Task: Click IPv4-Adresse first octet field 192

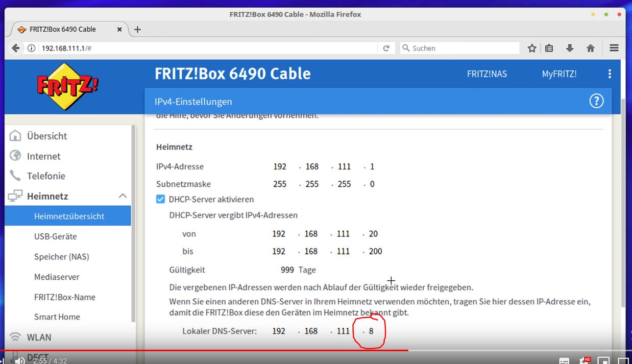Action: click(x=280, y=166)
